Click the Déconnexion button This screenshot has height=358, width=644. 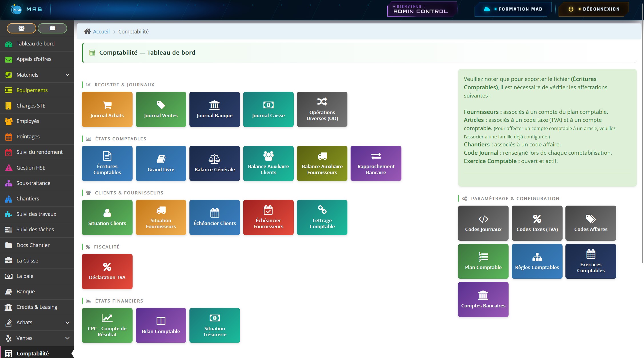pyautogui.click(x=594, y=9)
